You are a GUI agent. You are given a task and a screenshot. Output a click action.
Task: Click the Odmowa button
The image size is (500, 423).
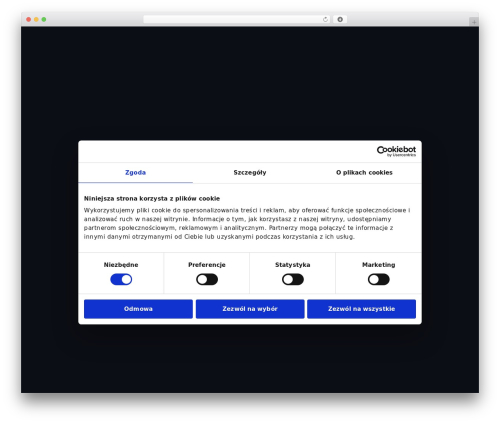click(138, 309)
